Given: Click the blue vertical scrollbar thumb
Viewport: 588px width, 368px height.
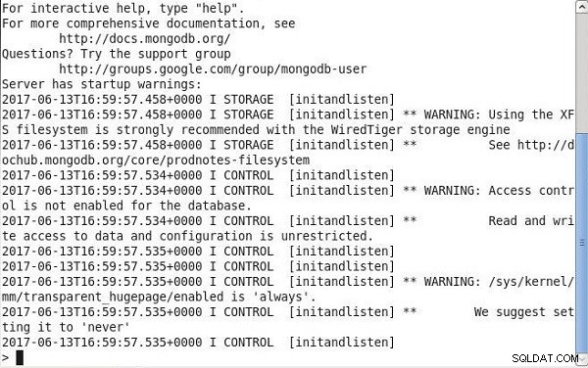Looking at the screenshot, I should pyautogui.click(x=581, y=243).
